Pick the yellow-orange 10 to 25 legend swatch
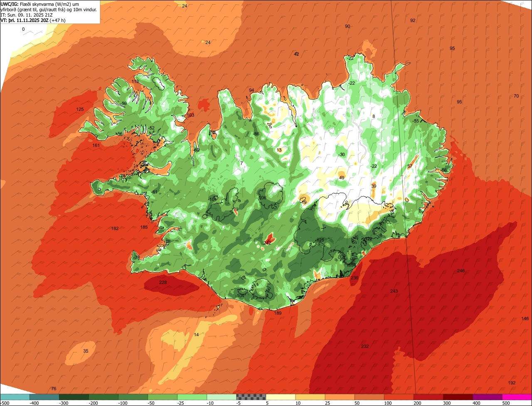The image size is (532, 406). click(x=310, y=397)
